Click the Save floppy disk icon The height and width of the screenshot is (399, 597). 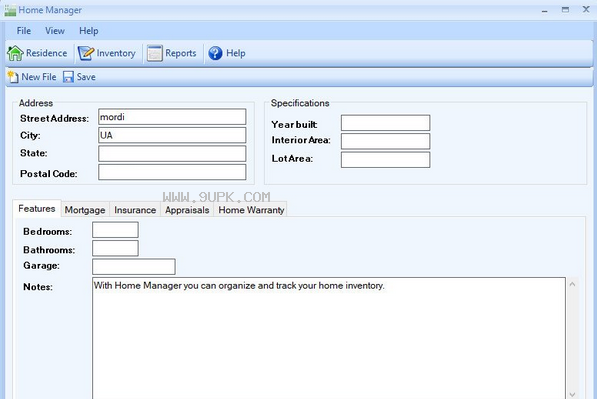69,77
